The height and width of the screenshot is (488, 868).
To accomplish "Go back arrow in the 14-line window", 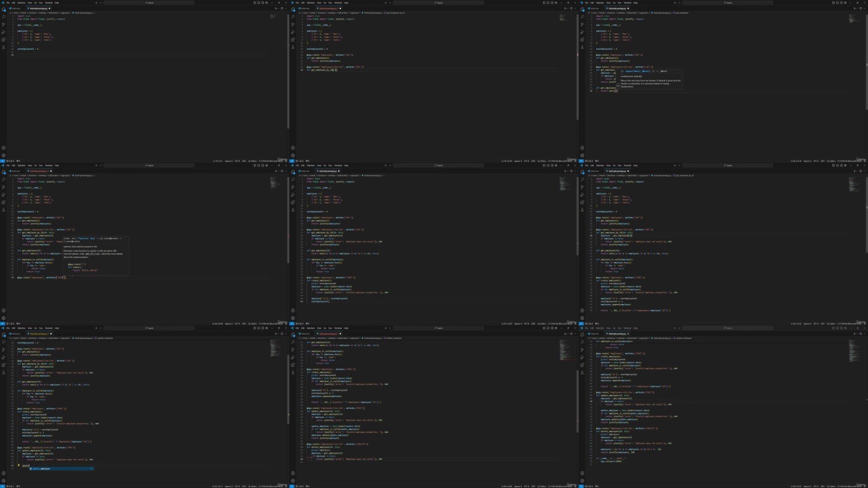I will click(96, 3).
